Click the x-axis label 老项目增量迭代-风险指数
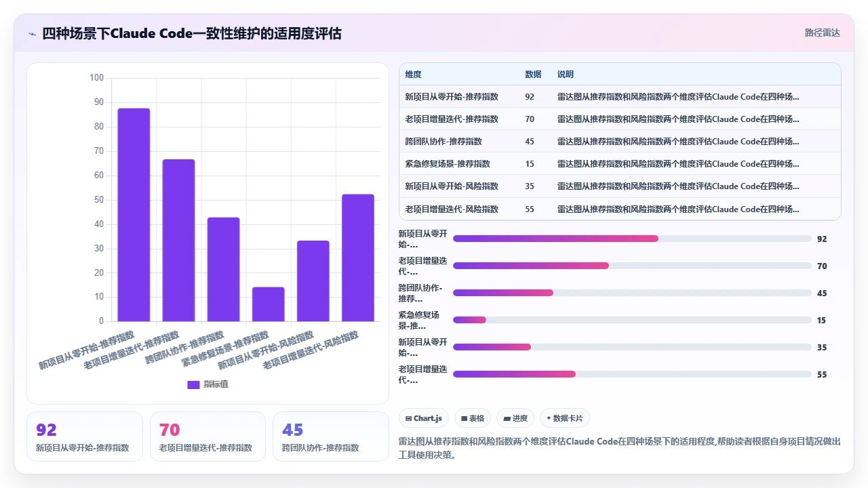 point(311,350)
